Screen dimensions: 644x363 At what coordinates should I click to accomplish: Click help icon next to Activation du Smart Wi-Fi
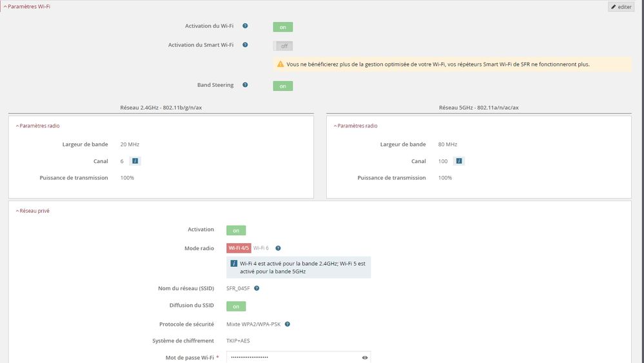click(x=245, y=45)
